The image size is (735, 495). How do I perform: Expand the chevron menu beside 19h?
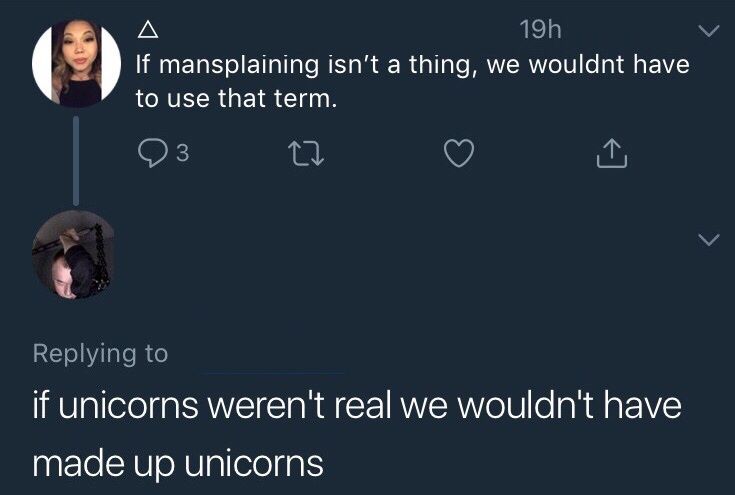click(x=708, y=31)
